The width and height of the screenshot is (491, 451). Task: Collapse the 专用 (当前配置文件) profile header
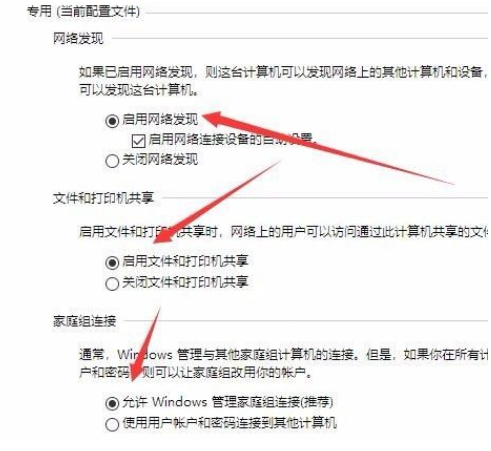[83, 12]
